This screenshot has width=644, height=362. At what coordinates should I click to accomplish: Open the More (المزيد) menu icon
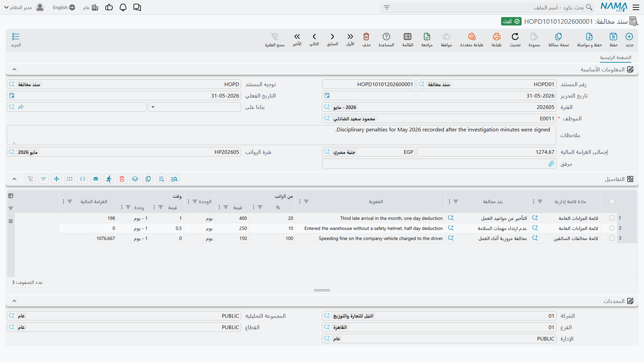tap(16, 37)
